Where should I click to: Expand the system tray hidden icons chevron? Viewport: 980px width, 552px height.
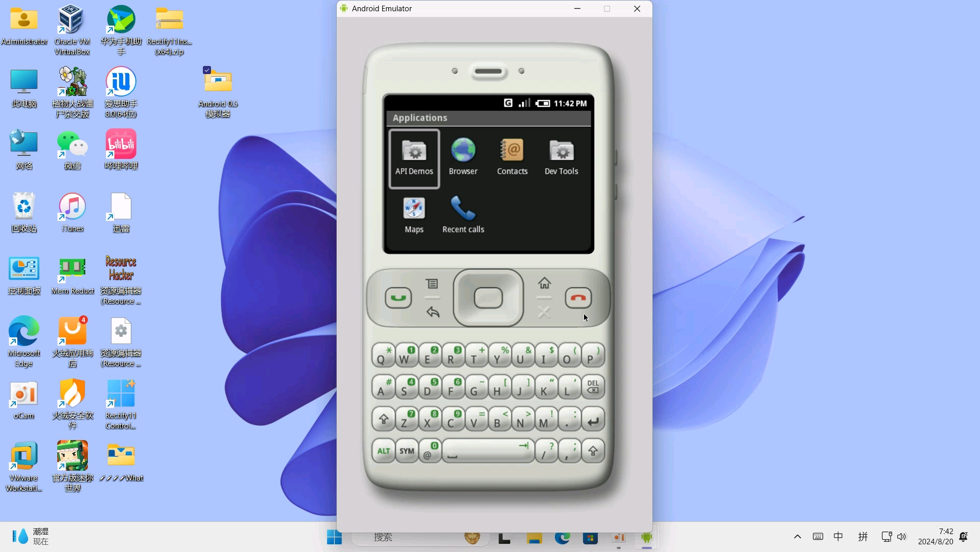tap(797, 537)
